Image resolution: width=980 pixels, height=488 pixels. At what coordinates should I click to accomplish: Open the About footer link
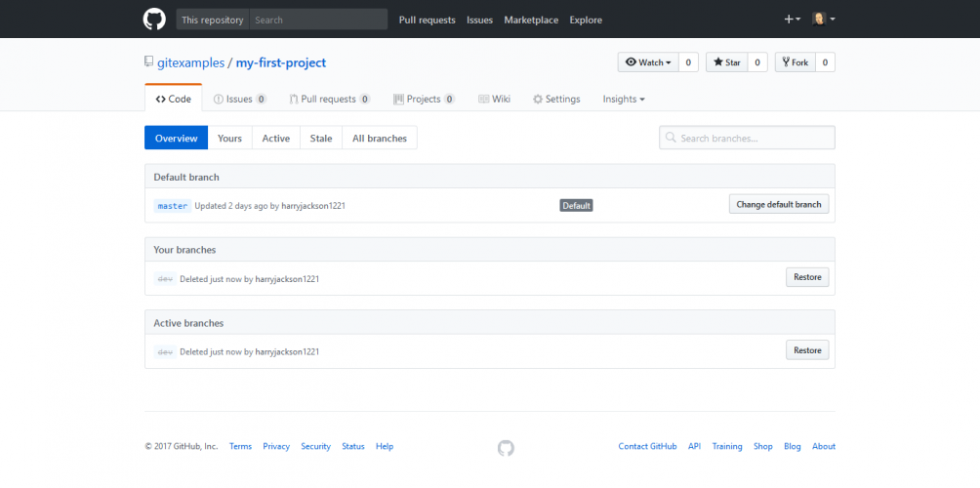(824, 446)
